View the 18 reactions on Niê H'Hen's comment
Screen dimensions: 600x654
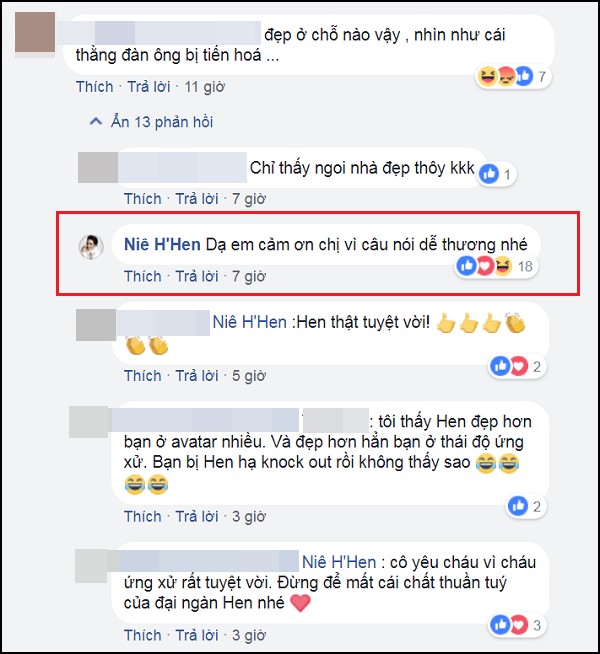click(x=496, y=266)
